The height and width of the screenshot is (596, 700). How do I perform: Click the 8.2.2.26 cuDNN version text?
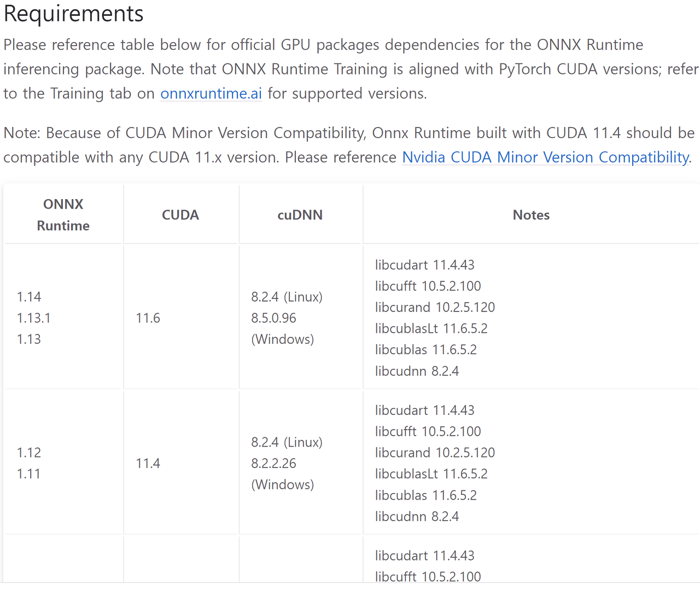pos(273,464)
